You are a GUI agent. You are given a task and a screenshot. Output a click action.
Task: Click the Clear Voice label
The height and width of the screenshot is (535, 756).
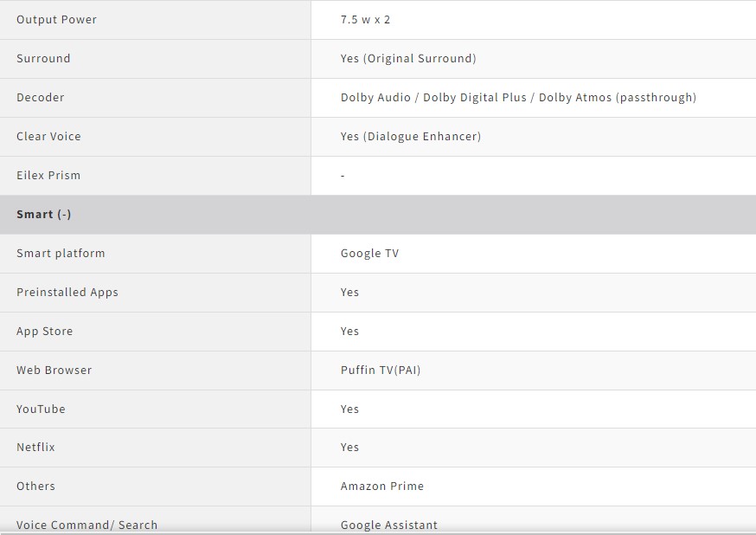[x=48, y=137]
